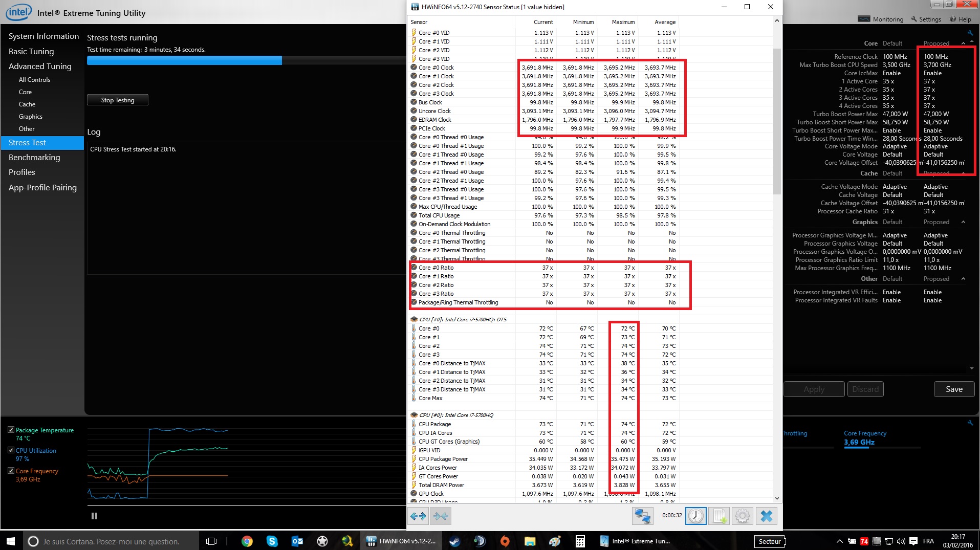
Task: Open HWiNFO remote network monitoring icon
Action: point(642,516)
